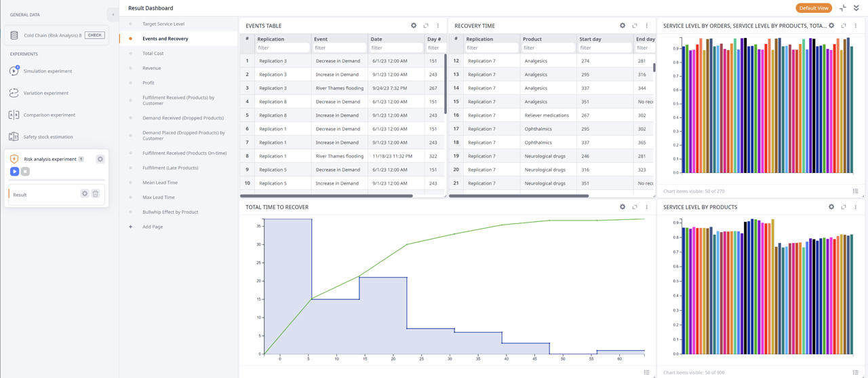This screenshot has height=378, width=868.
Task: Show legend list for Service Level by Products
Action: pos(855,373)
